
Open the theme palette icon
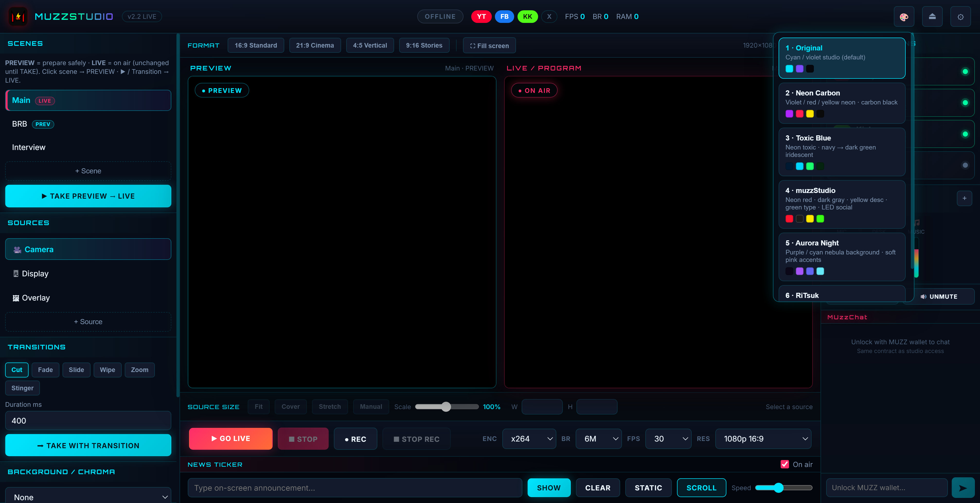(904, 17)
